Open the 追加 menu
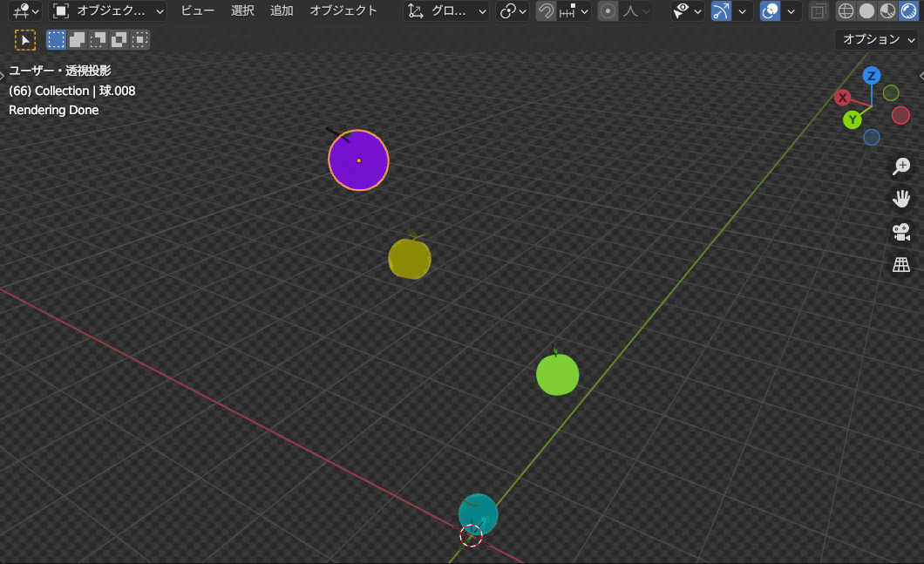 click(x=282, y=11)
